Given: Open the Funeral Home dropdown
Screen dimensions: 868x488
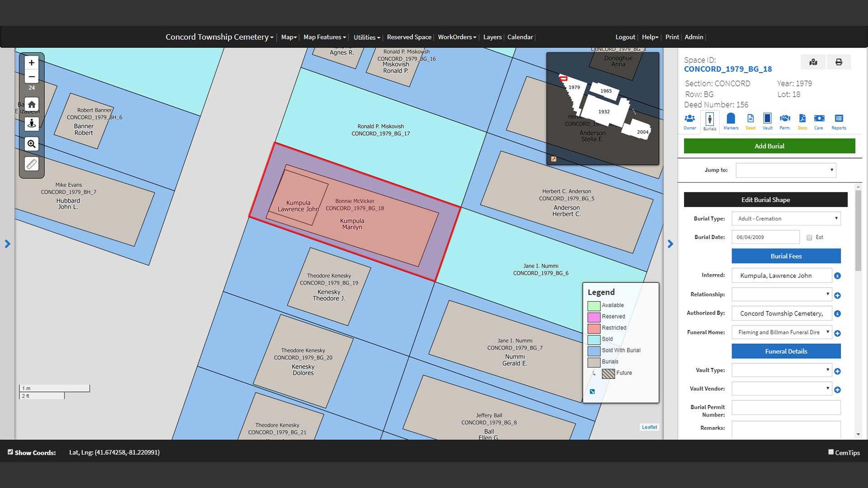Looking at the screenshot, I should [782, 332].
